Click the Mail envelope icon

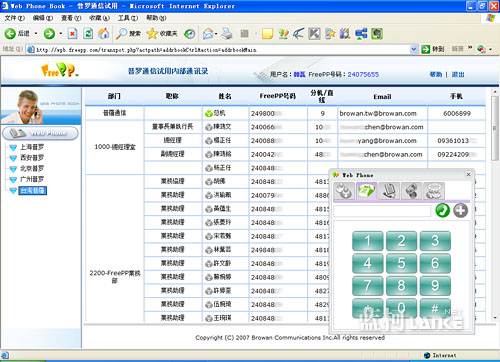tap(208, 33)
